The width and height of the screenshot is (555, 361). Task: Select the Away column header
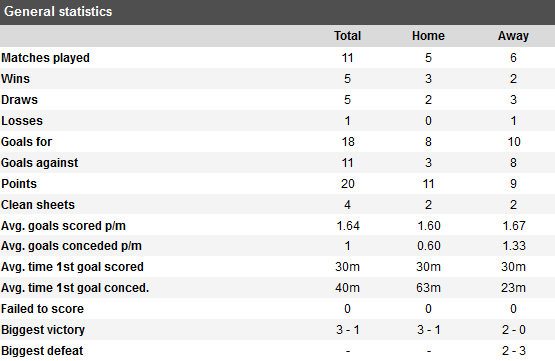[513, 36]
